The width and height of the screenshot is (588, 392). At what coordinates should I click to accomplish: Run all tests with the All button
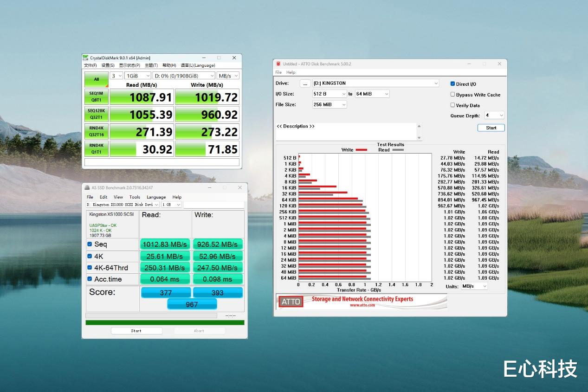(97, 79)
